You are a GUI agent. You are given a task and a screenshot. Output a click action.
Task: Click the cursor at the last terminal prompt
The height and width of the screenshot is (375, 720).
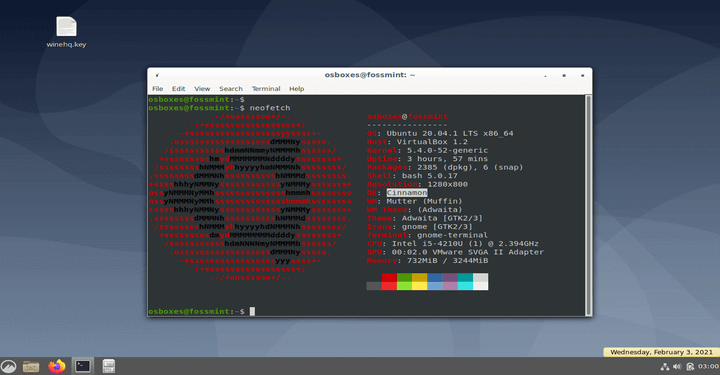pos(252,311)
